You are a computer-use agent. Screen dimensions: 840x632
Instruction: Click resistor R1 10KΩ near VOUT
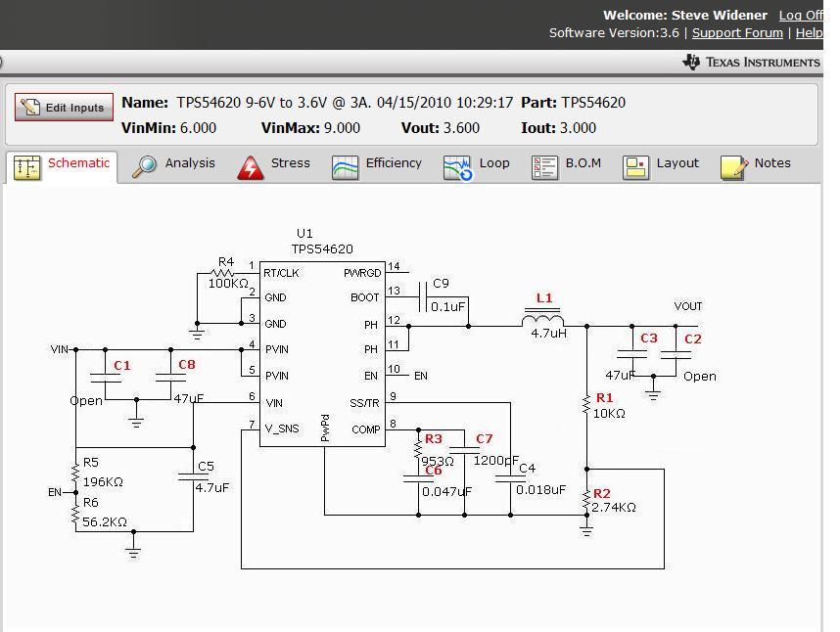[x=588, y=404]
